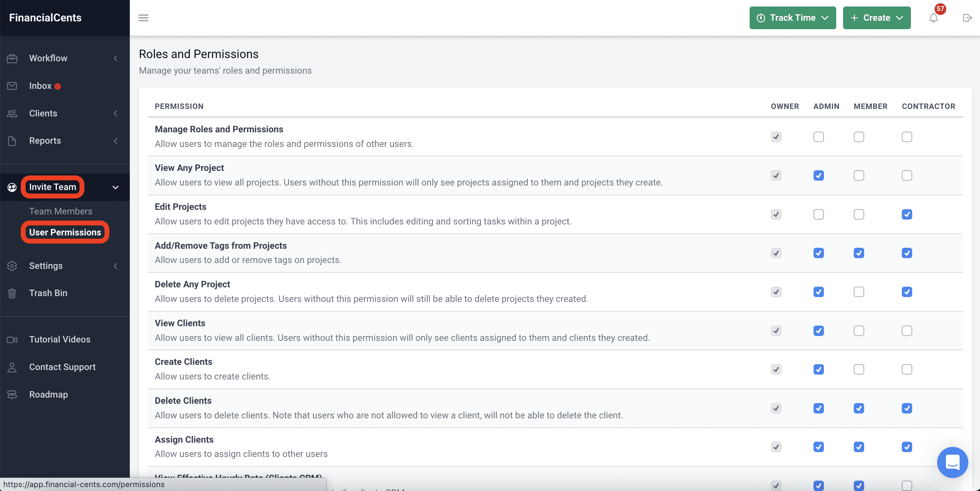Enable Manage Roles and Permissions for Admin
This screenshot has height=491, width=980.
click(818, 137)
